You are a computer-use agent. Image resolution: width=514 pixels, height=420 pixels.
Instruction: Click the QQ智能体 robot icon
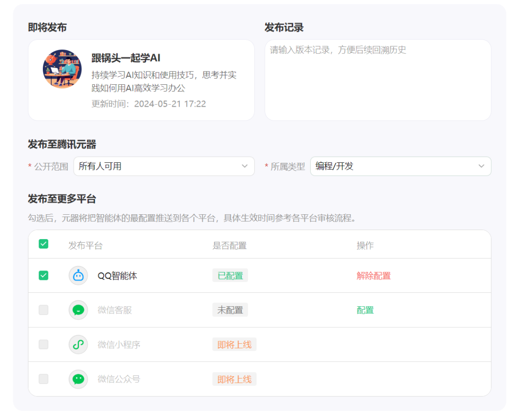pyautogui.click(x=78, y=275)
